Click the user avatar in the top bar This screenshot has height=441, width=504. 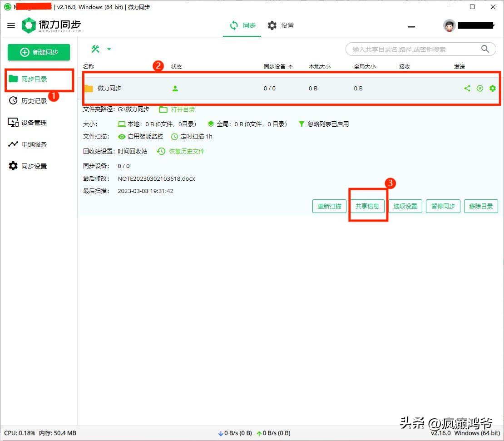click(x=449, y=25)
